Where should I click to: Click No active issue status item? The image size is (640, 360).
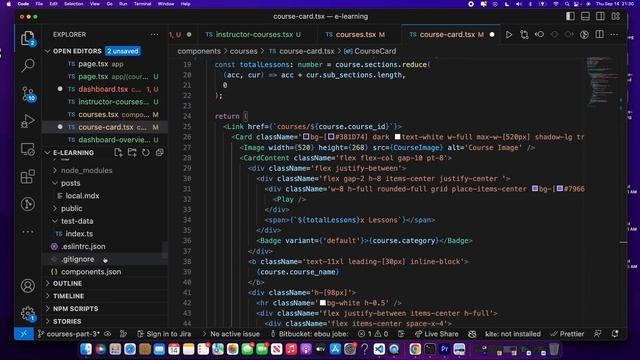(231, 333)
